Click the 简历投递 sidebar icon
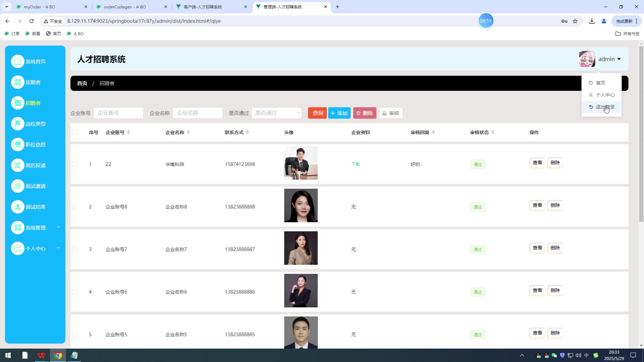The image size is (644, 362). click(18, 165)
